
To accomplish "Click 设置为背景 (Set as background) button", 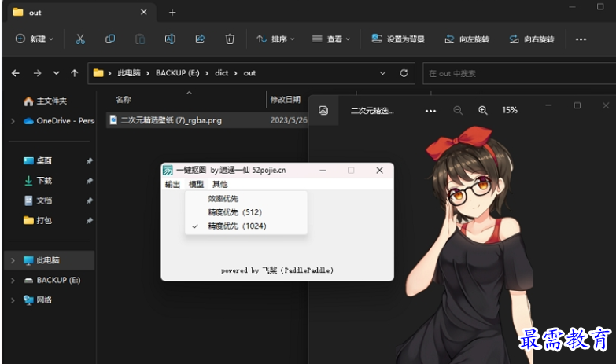I will (398, 39).
